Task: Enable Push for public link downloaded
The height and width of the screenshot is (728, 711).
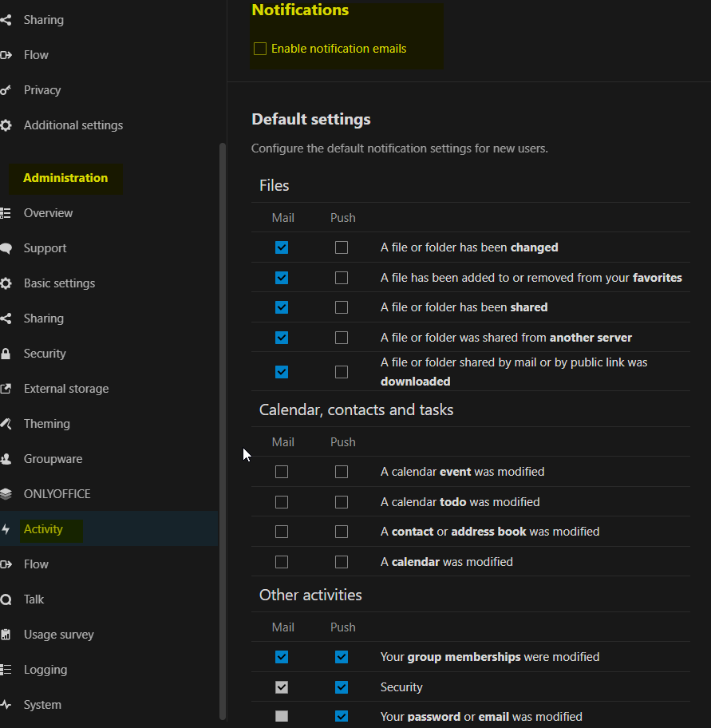Action: (342, 372)
